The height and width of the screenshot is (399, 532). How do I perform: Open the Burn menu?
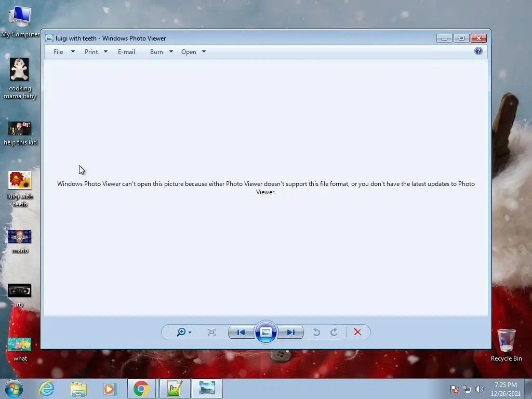[x=156, y=52]
